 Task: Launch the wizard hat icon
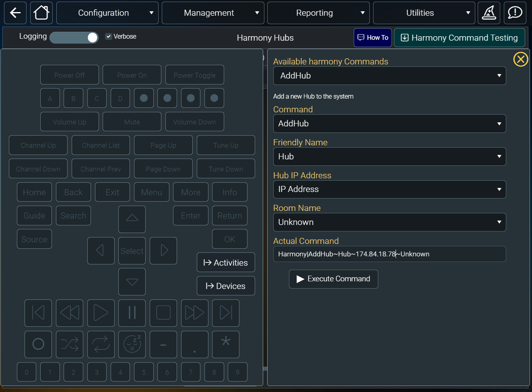click(x=489, y=13)
